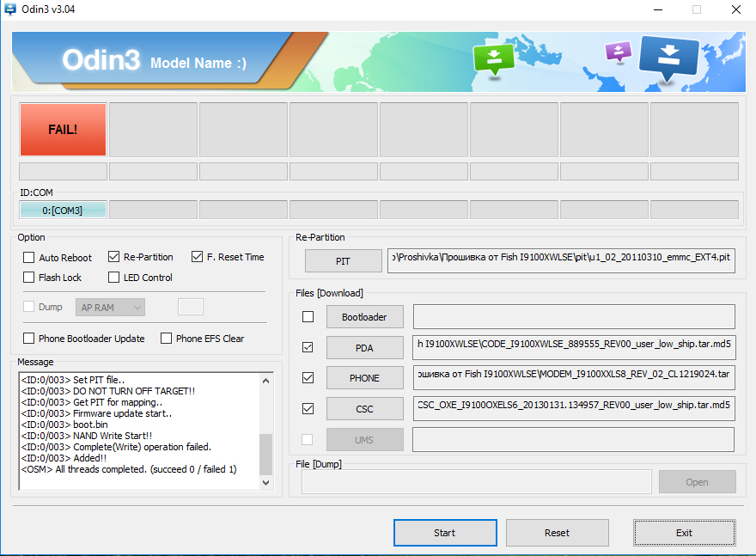Screen dimensions: 756x556
Task: Enable Phone EFS Clear checkbox
Action: click(167, 339)
